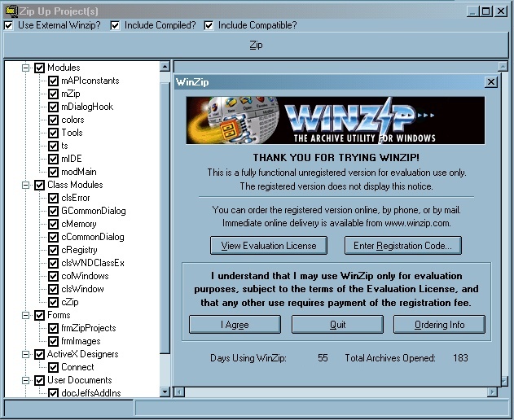
Task: Click Total Archives Opened value 183
Action: 460,358
